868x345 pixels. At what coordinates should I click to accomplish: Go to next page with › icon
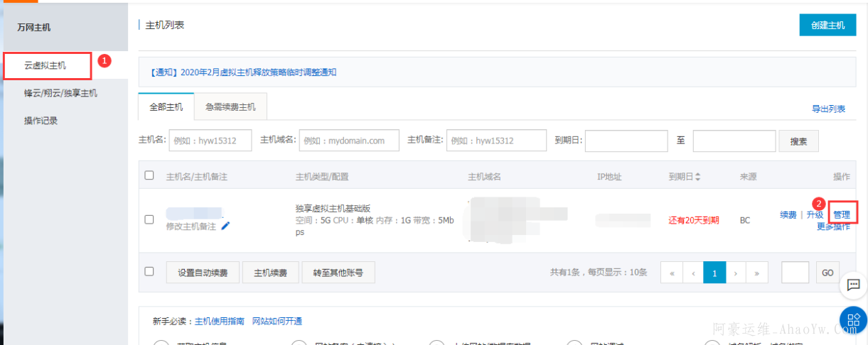pyautogui.click(x=736, y=273)
